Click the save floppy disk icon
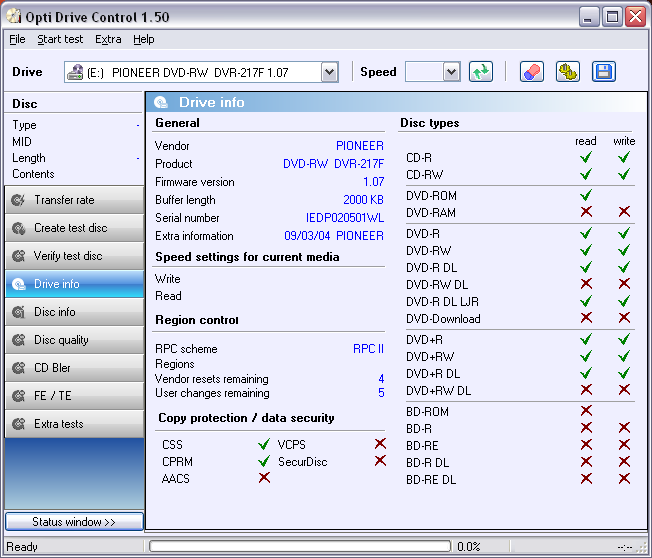Viewport: 652px width, 558px height. (x=603, y=72)
